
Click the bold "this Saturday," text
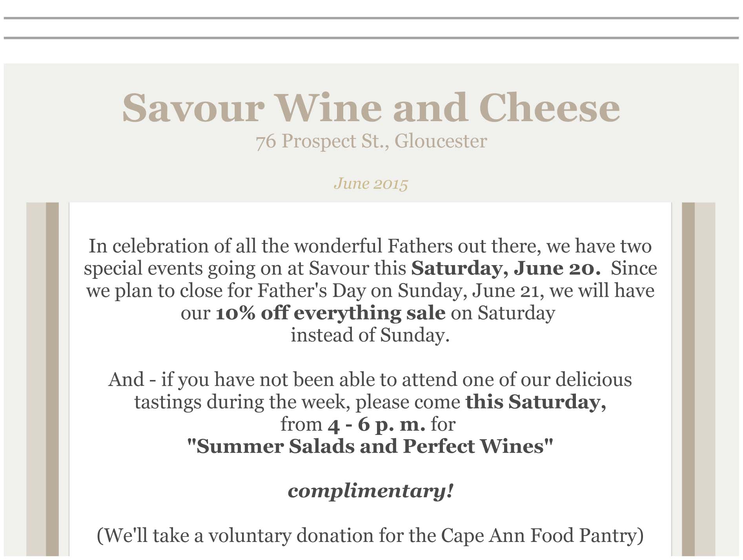coord(535,402)
